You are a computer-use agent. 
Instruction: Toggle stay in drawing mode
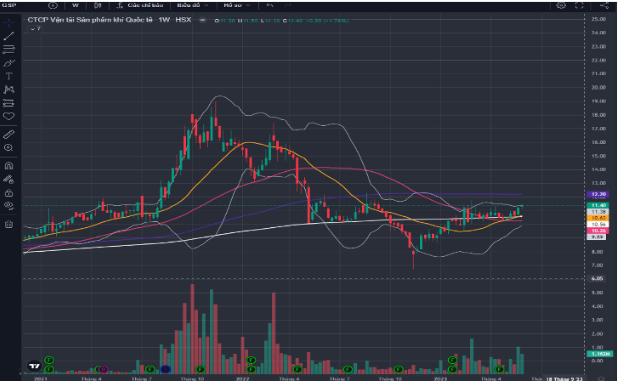(x=9, y=179)
